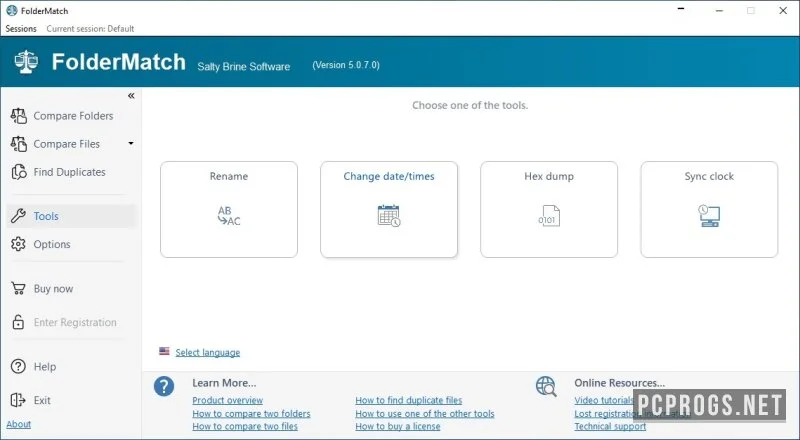The width and height of the screenshot is (800, 440).
Task: Click the FolderMatch title bar app icon
Action: (12, 11)
